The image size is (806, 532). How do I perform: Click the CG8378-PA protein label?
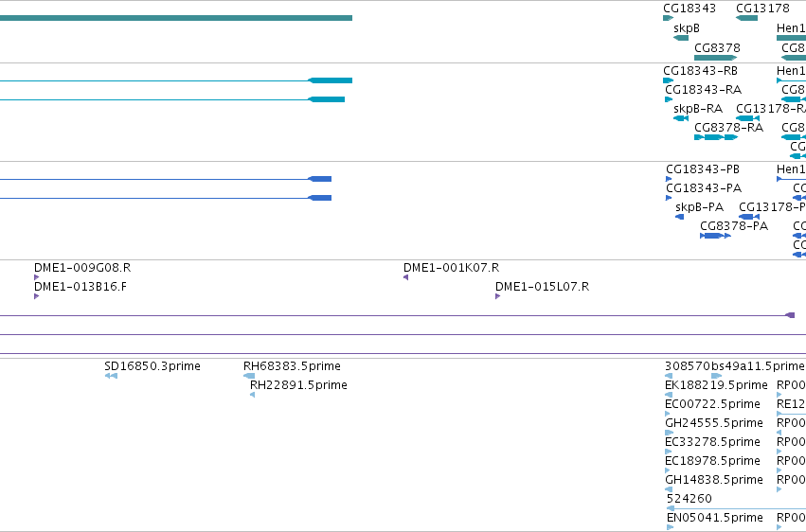pos(734,226)
